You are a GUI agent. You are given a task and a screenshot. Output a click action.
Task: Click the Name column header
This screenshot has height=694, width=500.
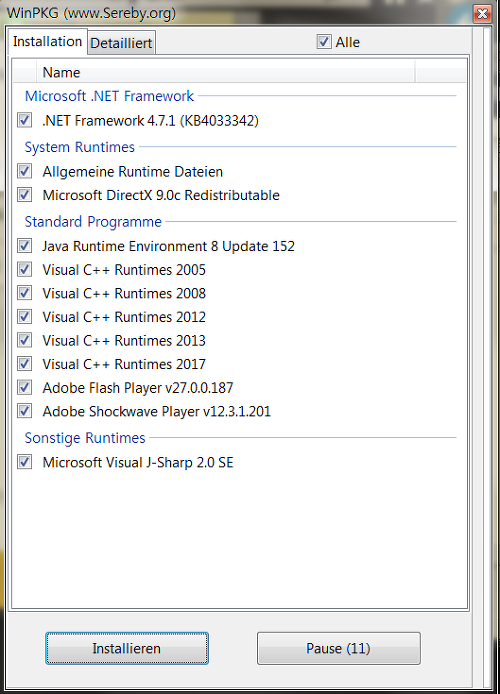(226, 72)
